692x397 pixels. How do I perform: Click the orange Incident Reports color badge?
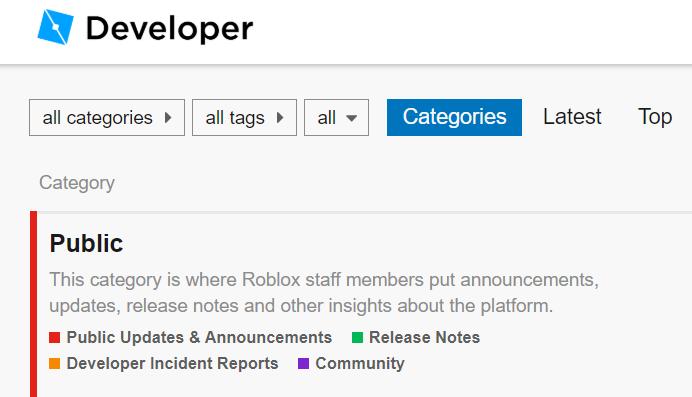click(x=55, y=363)
